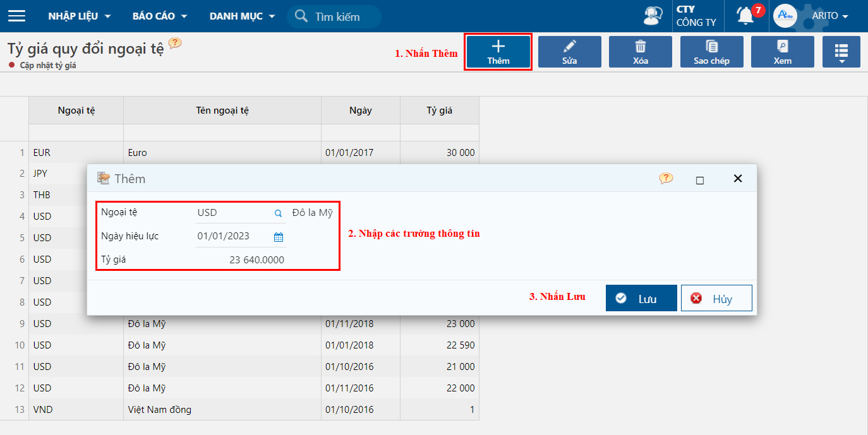Open the ARITO user account dropdown

coord(829,16)
